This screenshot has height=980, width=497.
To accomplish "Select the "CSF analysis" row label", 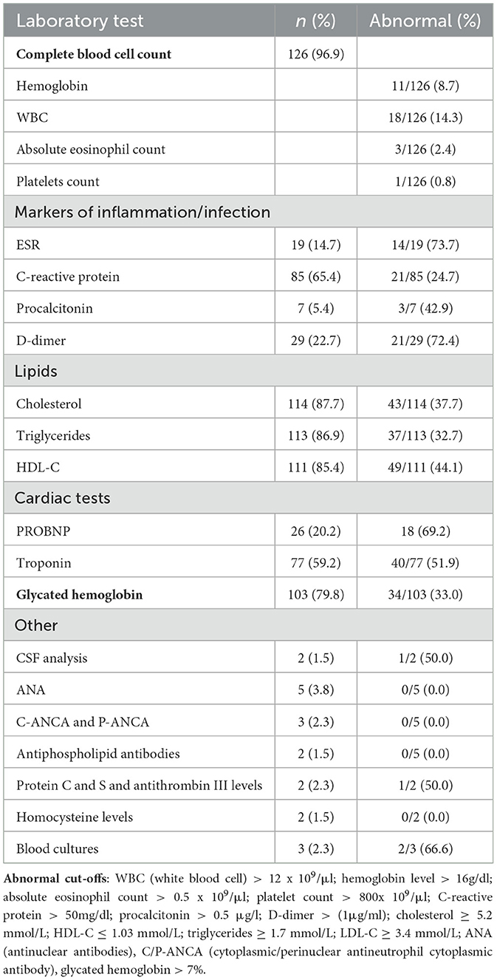I will (x=51, y=656).
